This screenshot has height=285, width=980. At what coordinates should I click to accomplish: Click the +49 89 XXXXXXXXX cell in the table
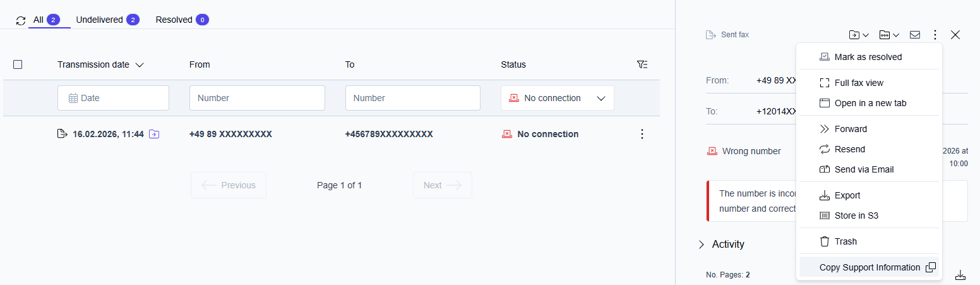click(x=230, y=134)
